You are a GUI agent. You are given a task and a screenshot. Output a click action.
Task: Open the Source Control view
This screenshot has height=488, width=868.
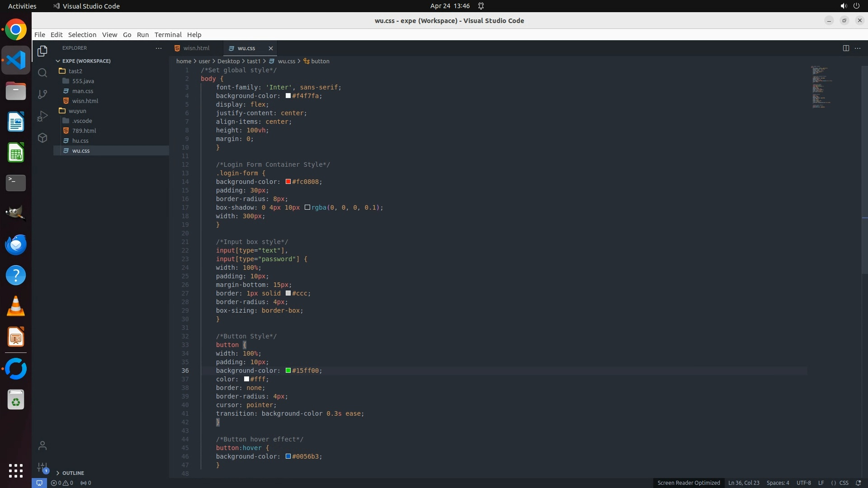pyautogui.click(x=42, y=94)
